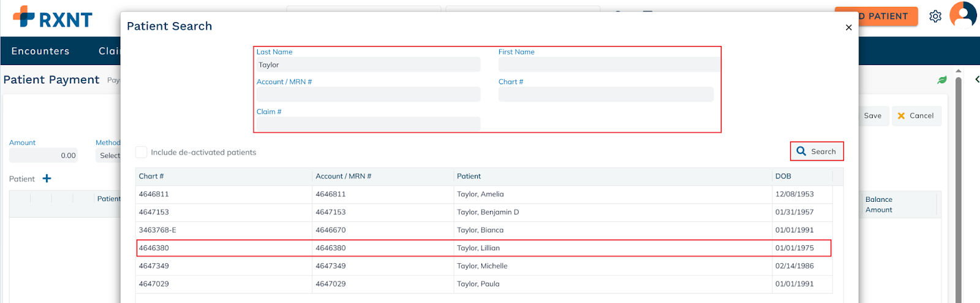The image size is (980, 303).
Task: Click into the Claim # field
Action: pos(367,124)
